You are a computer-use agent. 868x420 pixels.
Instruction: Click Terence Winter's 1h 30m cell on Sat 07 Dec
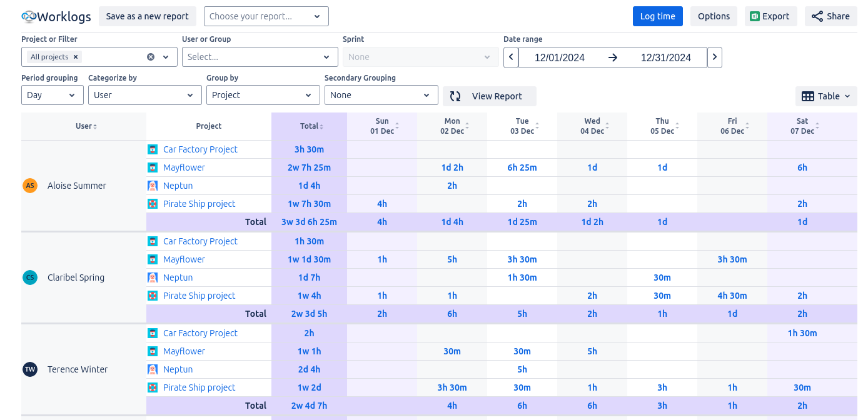(802, 333)
